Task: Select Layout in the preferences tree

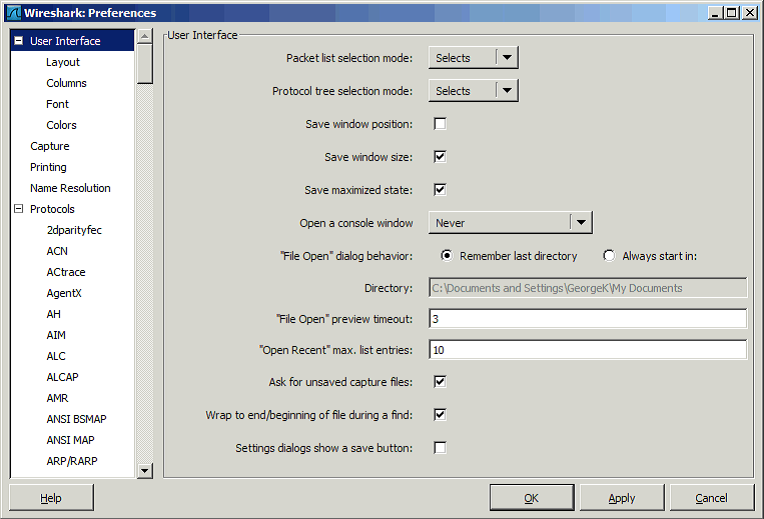Action: pos(62,62)
